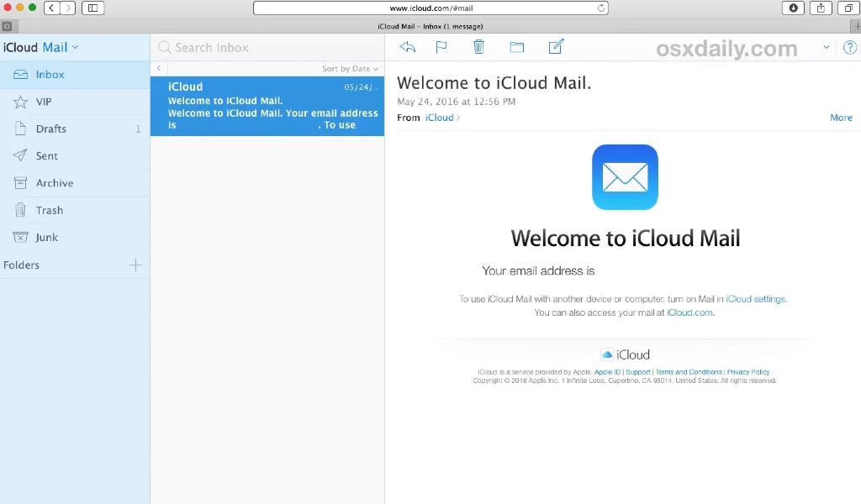
Task: Click the pinned tab icon at tab bar left
Action: pyautogui.click(x=7, y=26)
